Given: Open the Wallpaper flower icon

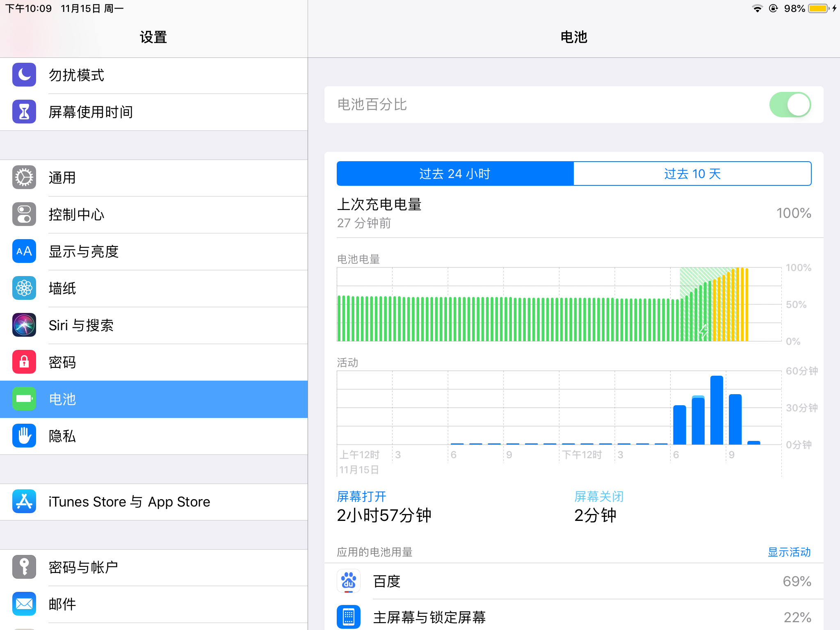Looking at the screenshot, I should coord(24,288).
